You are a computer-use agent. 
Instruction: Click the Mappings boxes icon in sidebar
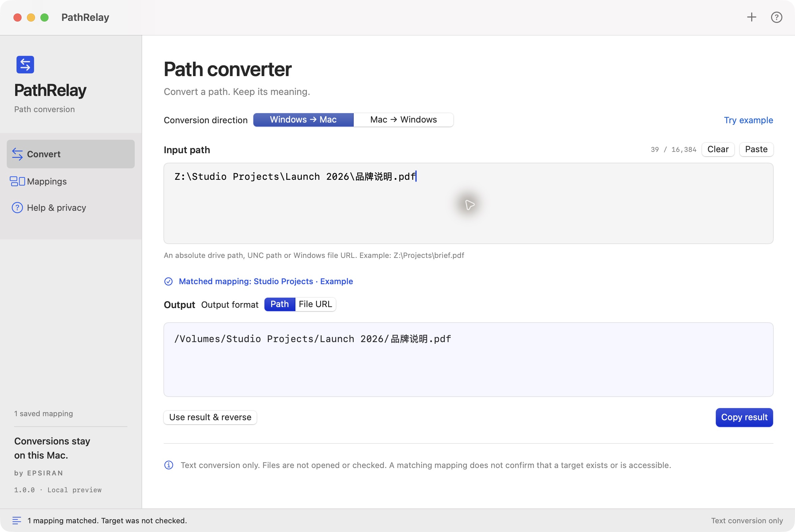[17, 181]
